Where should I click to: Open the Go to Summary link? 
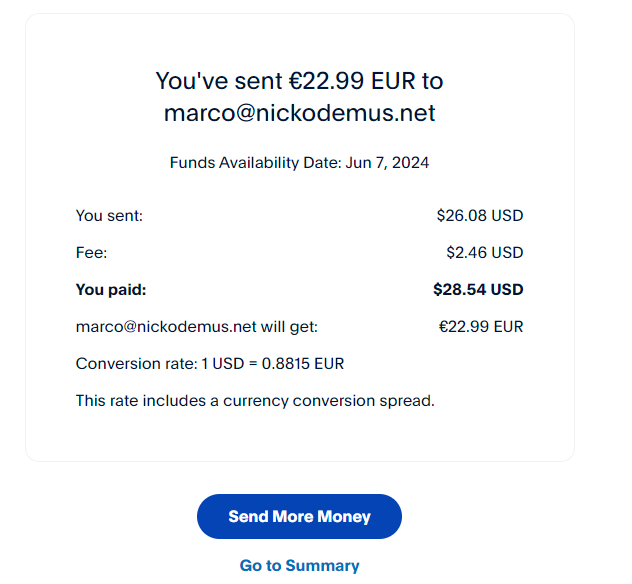pyautogui.click(x=299, y=566)
